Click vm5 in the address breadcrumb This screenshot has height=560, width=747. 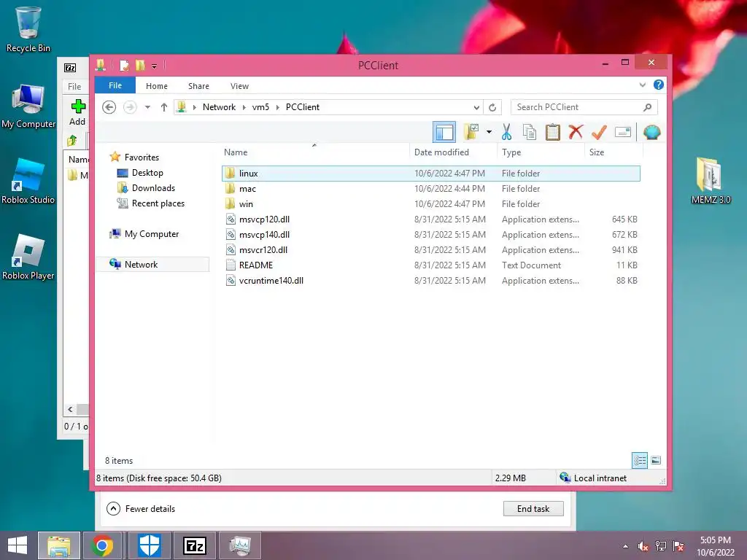[x=260, y=107]
